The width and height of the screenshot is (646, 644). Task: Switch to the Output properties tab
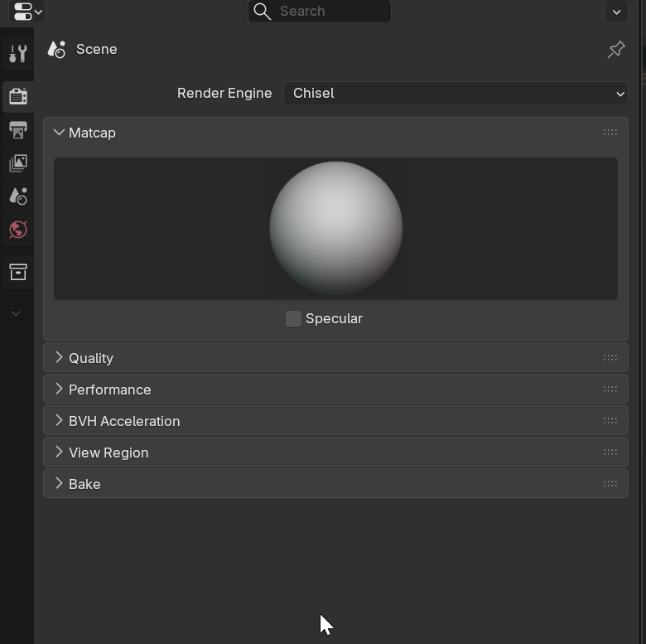coord(17,129)
